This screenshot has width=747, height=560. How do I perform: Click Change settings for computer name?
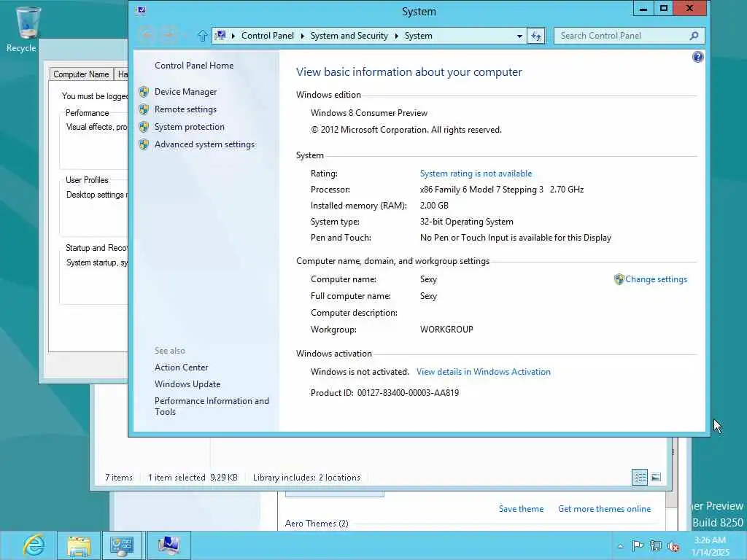(656, 279)
